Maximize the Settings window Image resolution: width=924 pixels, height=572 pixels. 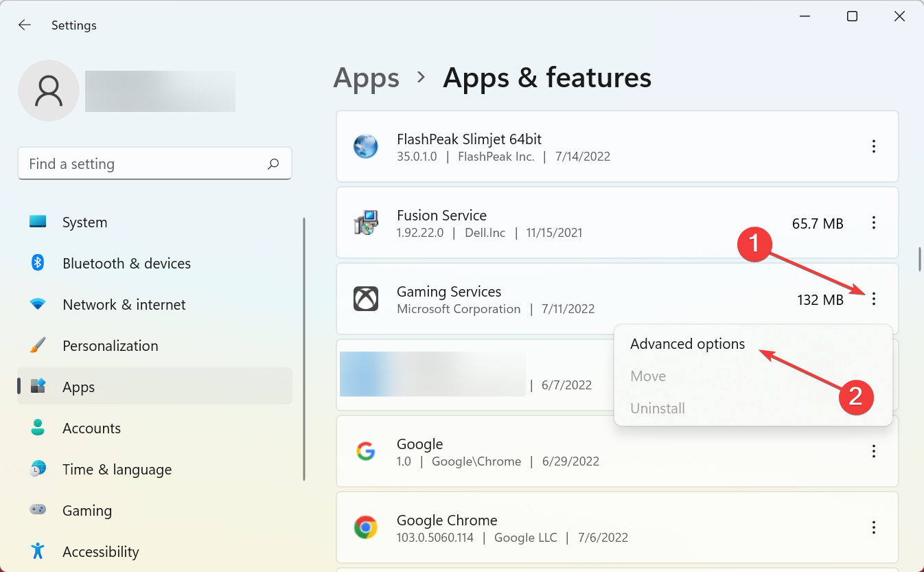pos(852,16)
